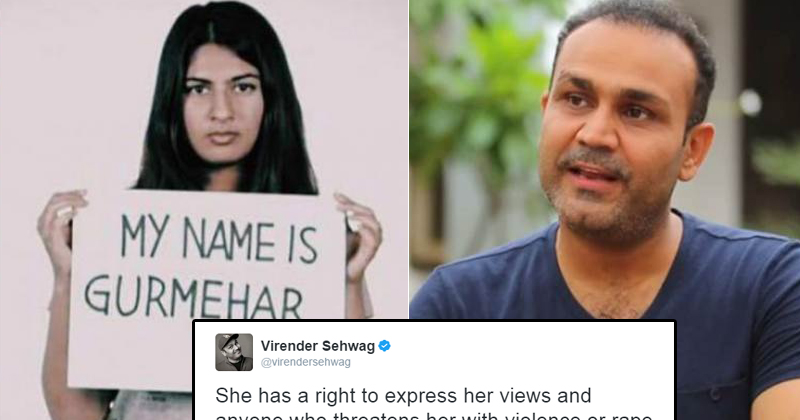Click the blue verified badge icon
Viewport: 800px width, 420px height.
coord(384,346)
